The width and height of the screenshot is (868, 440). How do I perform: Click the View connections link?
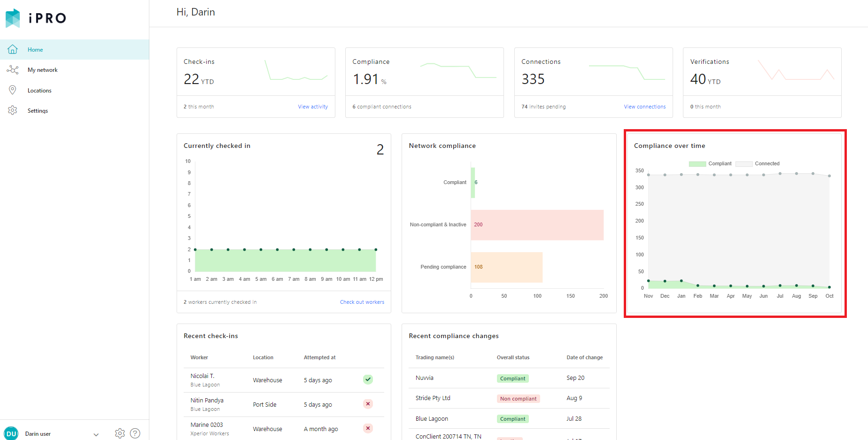(x=645, y=107)
